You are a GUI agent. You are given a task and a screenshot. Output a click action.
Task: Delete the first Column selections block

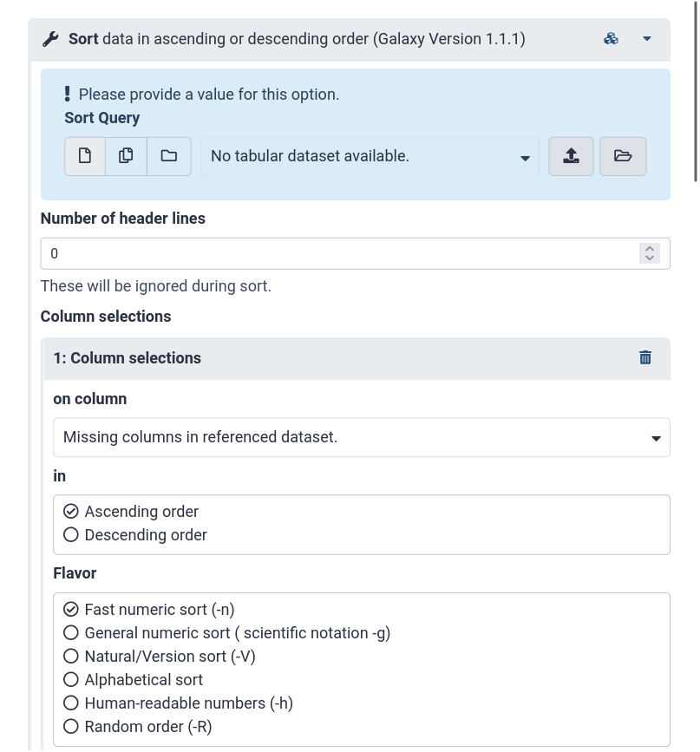(x=645, y=357)
